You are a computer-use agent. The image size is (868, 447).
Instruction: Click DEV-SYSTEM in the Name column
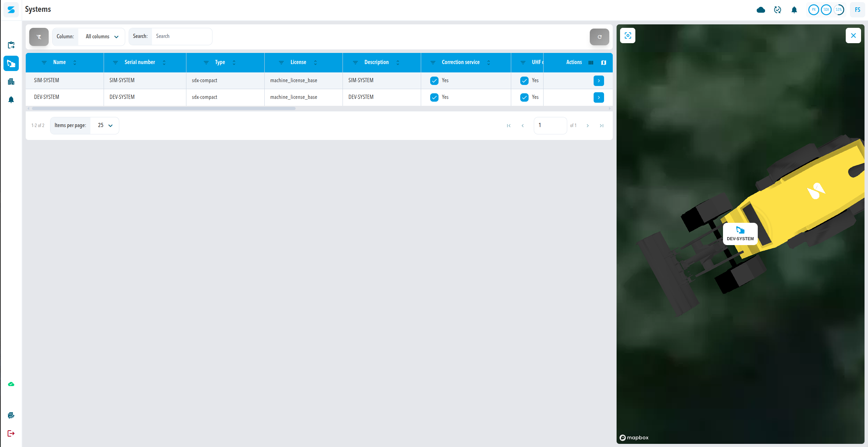(x=47, y=97)
